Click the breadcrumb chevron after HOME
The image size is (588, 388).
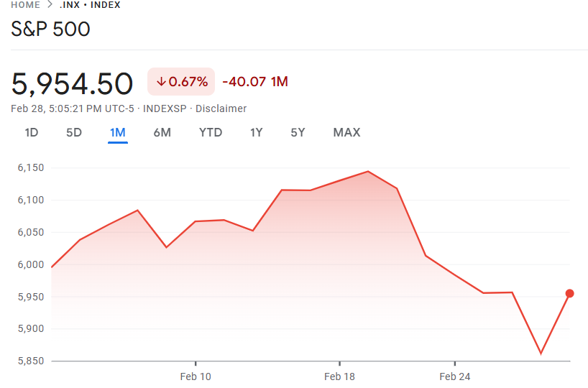click(x=50, y=5)
